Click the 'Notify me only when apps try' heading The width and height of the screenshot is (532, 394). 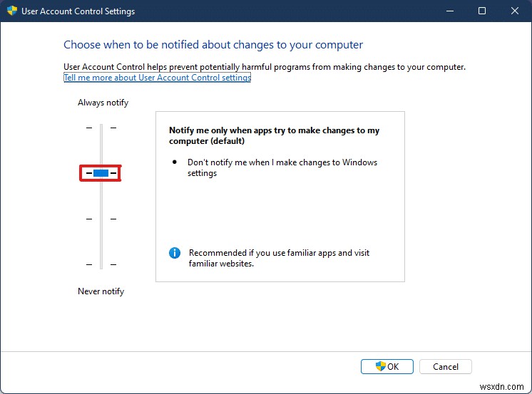(274, 135)
